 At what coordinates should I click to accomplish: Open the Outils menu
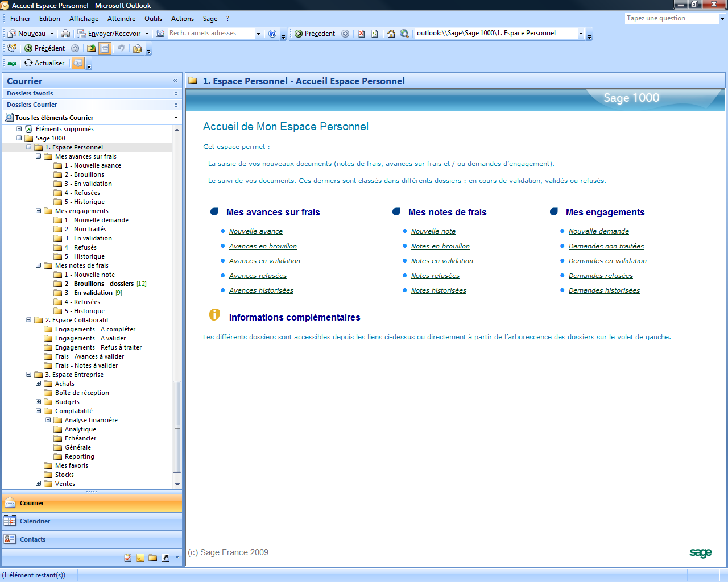coord(153,19)
